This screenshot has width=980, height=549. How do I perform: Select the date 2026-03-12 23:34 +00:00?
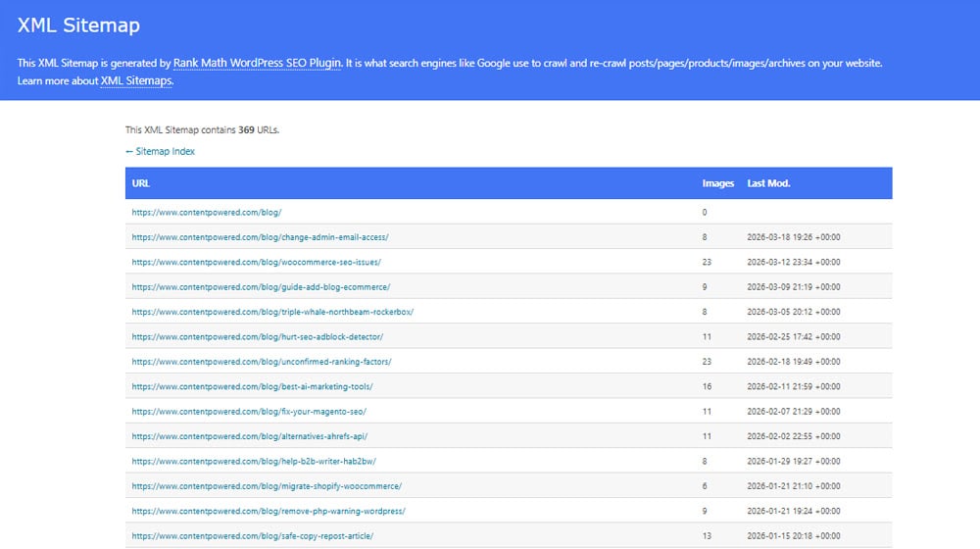pos(794,262)
